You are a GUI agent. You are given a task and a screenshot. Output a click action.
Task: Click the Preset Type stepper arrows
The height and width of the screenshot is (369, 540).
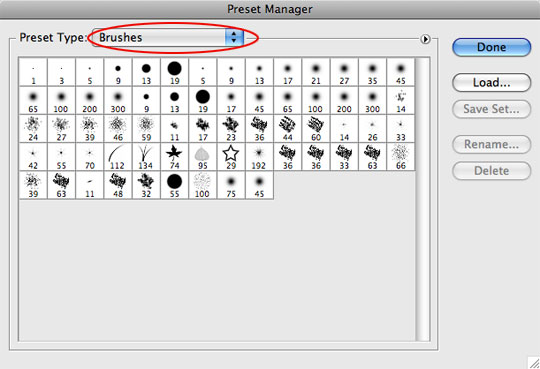[234, 38]
